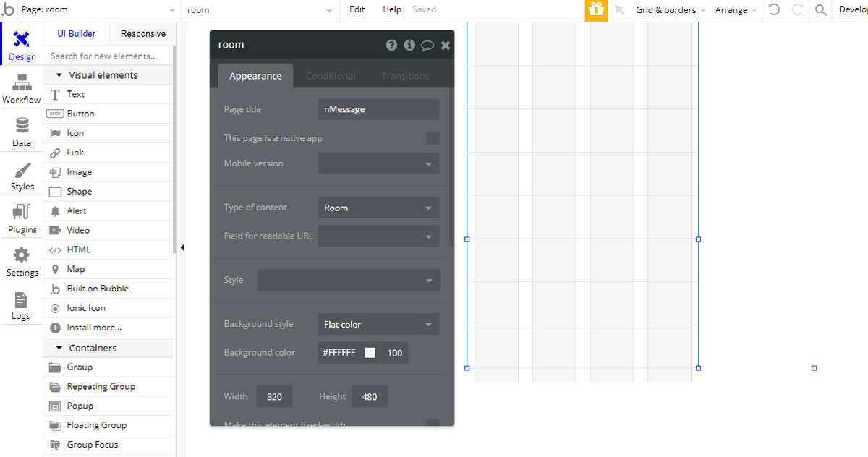This screenshot has width=868, height=457.
Task: Select the Popup container
Action: (x=109, y=406)
